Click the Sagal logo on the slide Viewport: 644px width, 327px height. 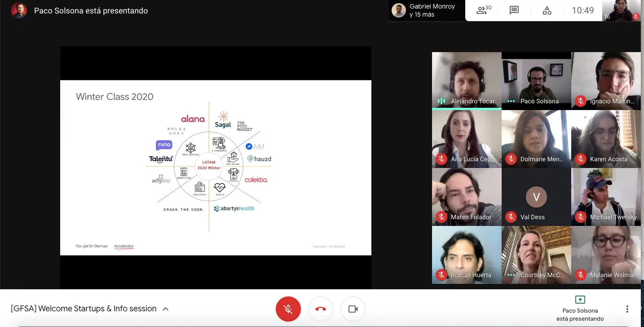(223, 120)
